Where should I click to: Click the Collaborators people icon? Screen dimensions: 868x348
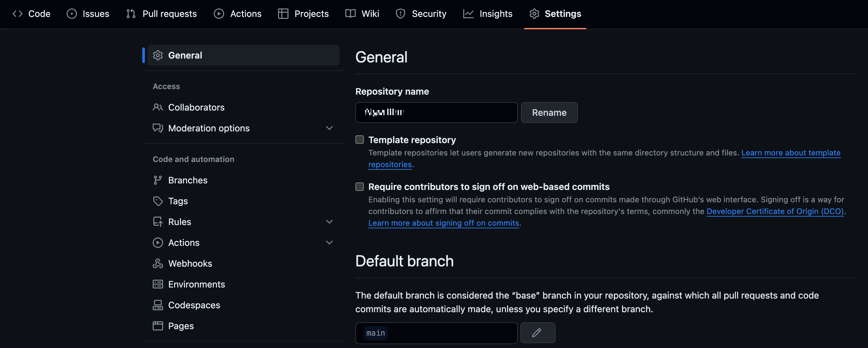pos(158,107)
